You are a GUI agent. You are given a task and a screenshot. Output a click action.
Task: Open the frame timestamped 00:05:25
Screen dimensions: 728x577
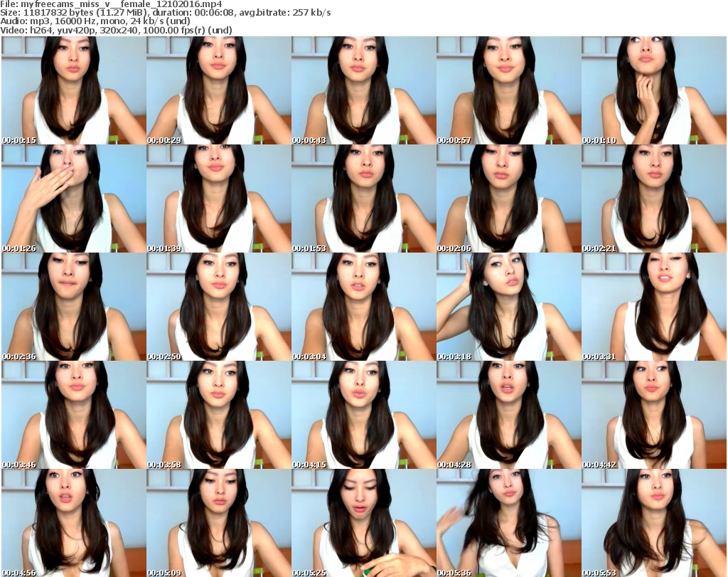(x=363, y=522)
